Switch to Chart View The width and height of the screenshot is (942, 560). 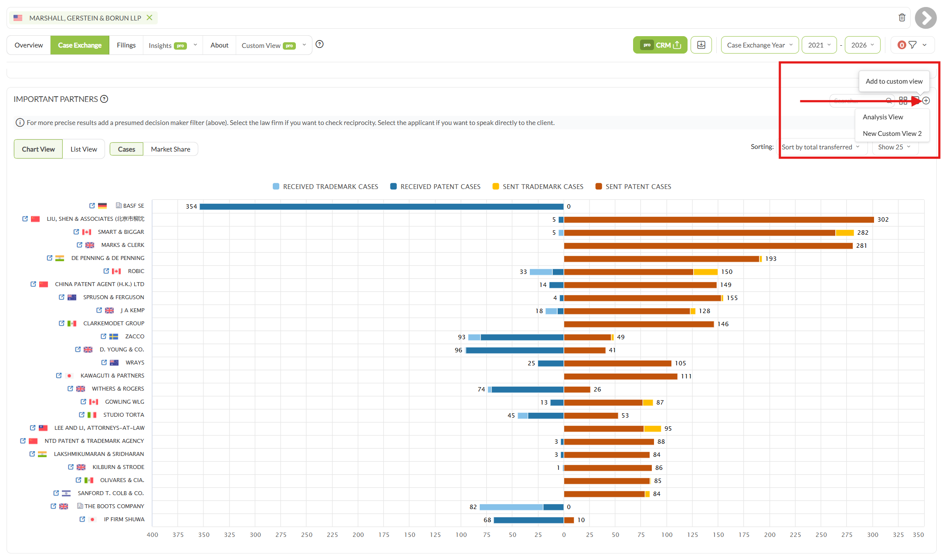point(38,149)
